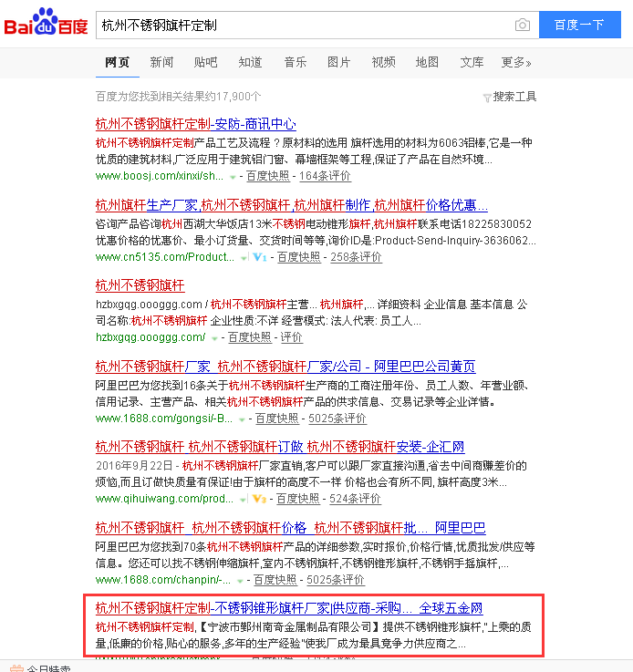The width and height of the screenshot is (633, 672).
Task: Click the 百度一下 search button
Action: (579, 25)
